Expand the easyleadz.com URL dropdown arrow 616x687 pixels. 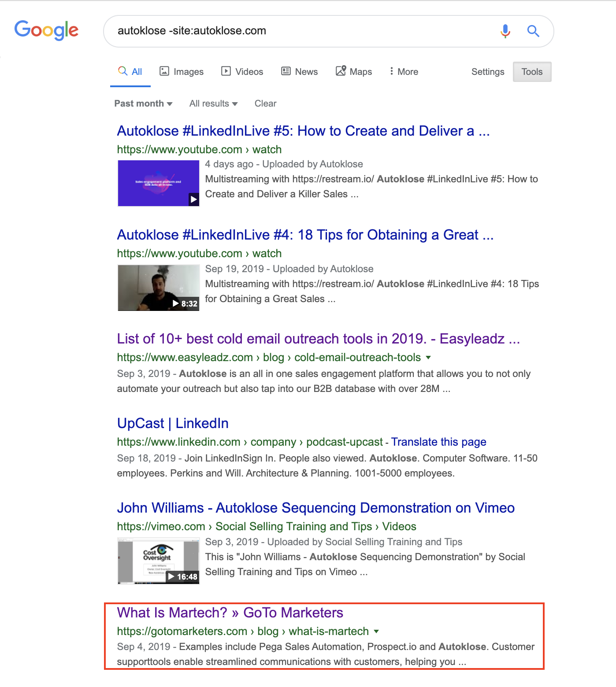(x=428, y=358)
